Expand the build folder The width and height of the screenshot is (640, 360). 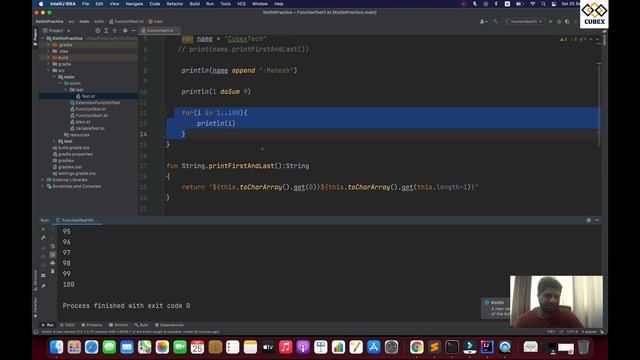49,58
